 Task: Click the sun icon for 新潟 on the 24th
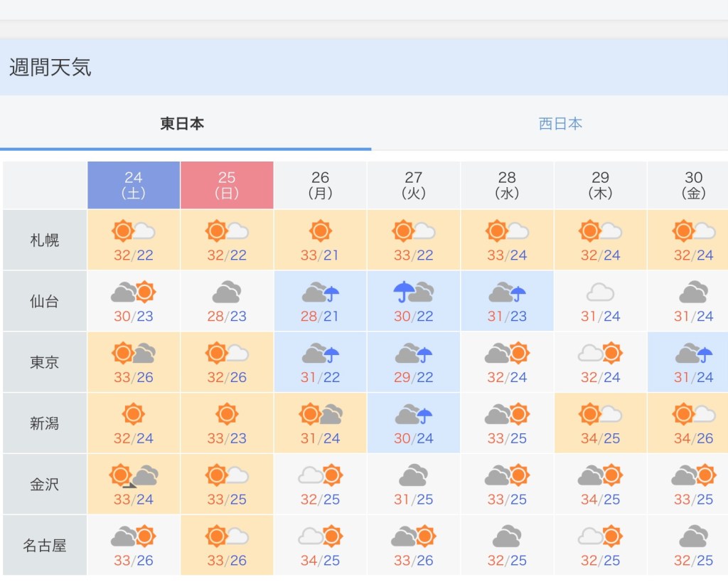point(133,414)
